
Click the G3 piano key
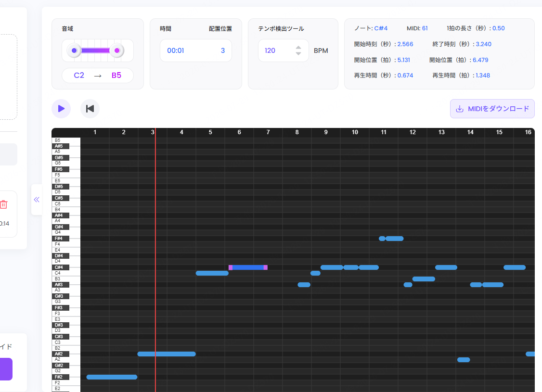click(x=65, y=302)
